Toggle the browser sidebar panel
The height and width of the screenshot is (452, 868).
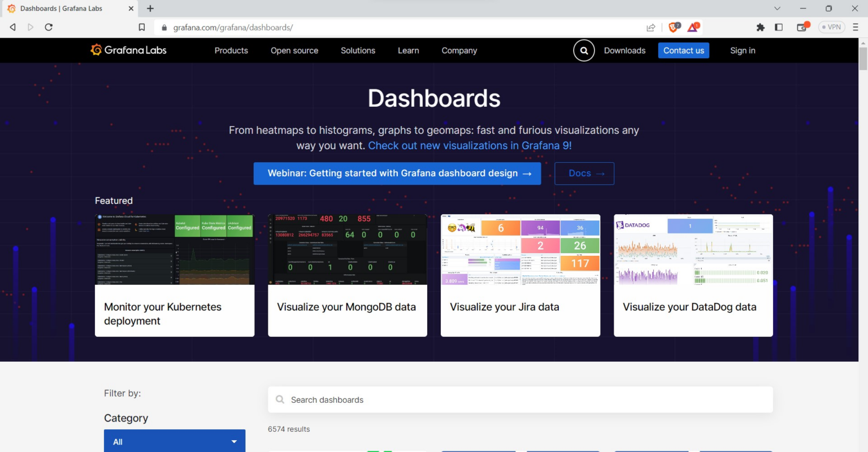pos(778,27)
